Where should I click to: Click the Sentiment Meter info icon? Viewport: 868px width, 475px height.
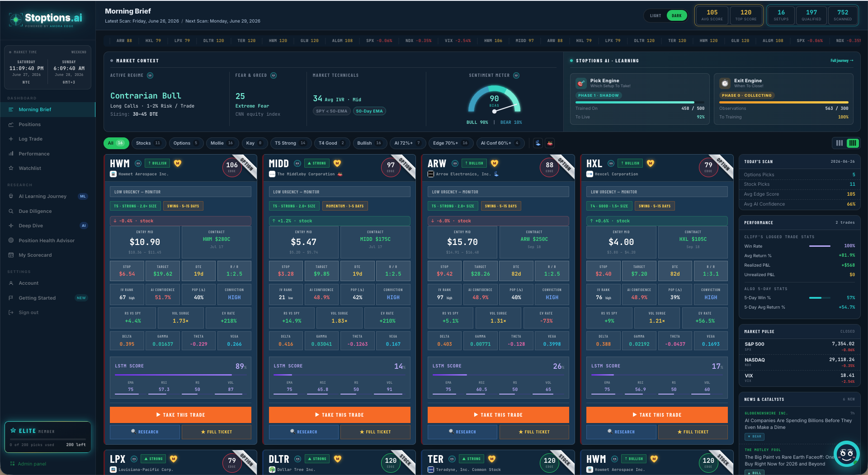click(516, 75)
